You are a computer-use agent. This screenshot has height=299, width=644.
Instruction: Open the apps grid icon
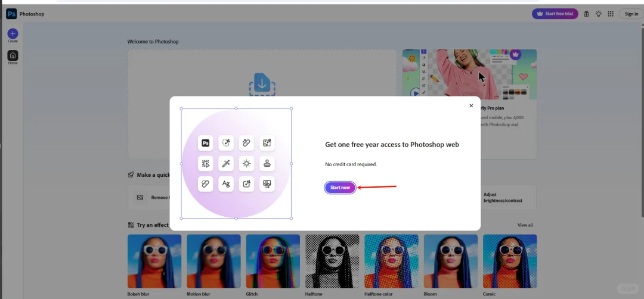pos(611,14)
